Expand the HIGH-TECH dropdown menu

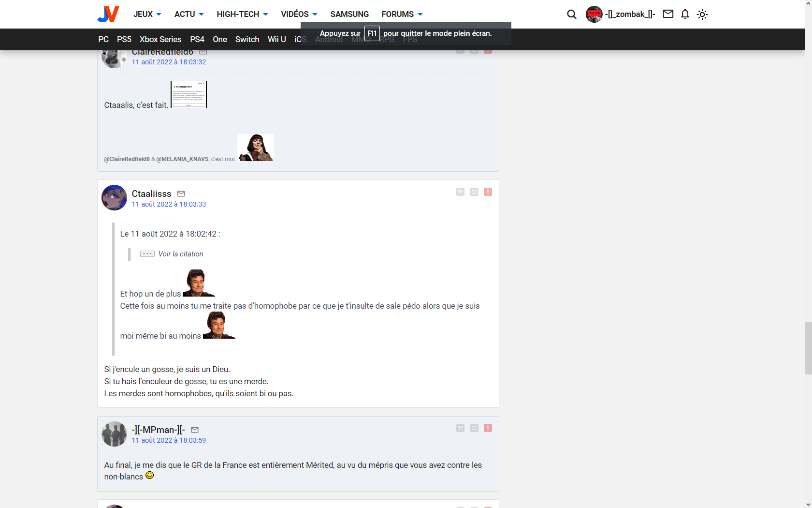[242, 14]
